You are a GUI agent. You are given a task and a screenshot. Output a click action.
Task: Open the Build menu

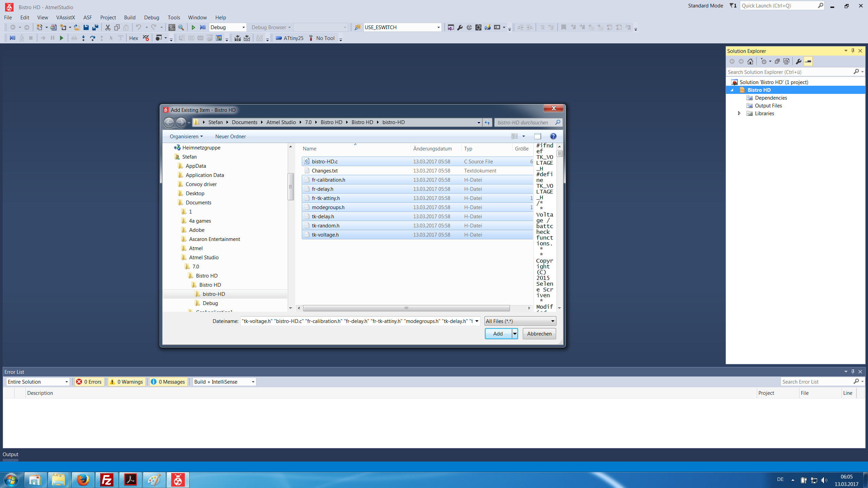click(x=130, y=17)
